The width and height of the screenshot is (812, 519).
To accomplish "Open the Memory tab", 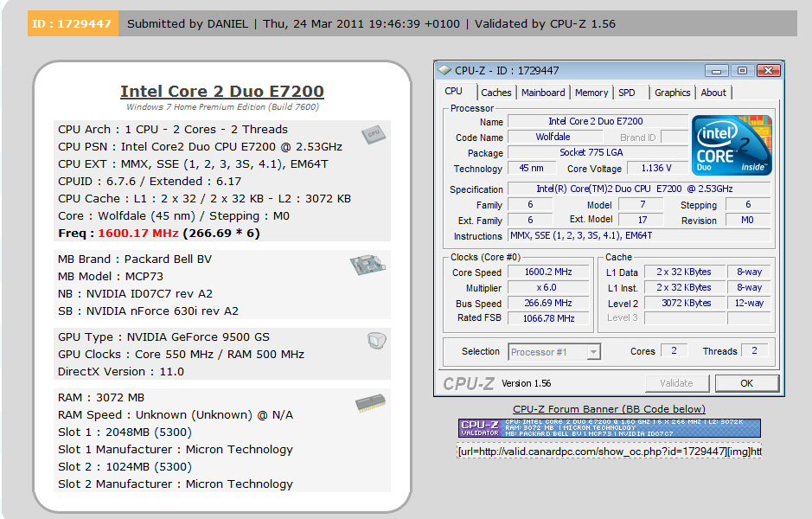I will [591, 93].
